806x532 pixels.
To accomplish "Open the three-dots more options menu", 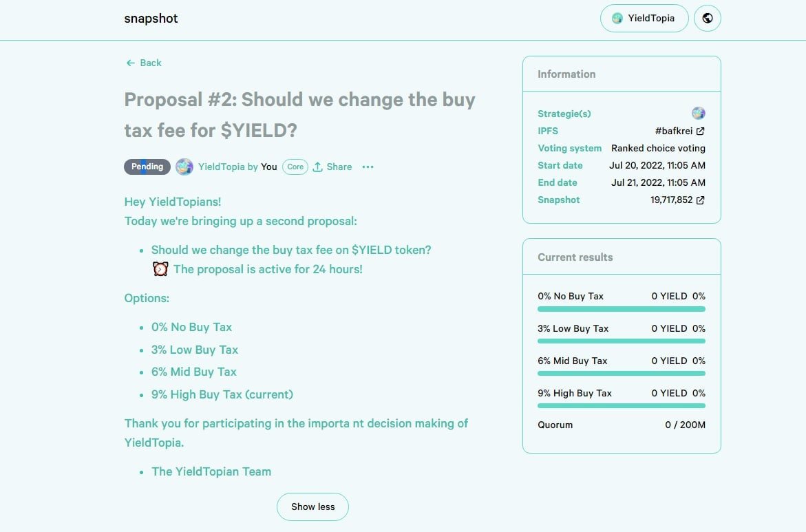I will 368,167.
